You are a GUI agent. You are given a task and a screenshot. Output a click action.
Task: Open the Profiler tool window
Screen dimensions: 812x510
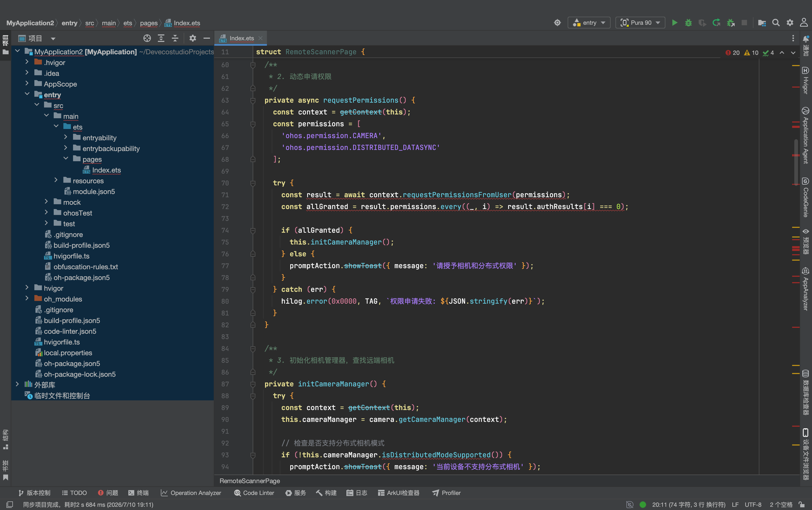(446, 493)
